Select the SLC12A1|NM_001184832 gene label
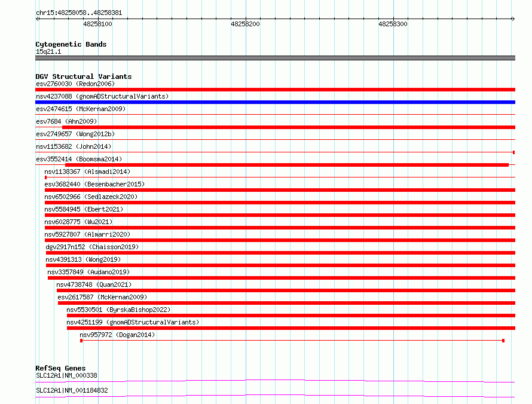This screenshot has height=404, width=532. pyautogui.click(x=72, y=390)
